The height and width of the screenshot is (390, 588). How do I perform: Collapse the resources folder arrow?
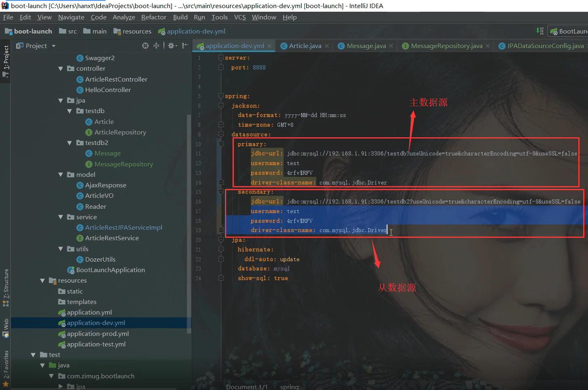(x=42, y=281)
